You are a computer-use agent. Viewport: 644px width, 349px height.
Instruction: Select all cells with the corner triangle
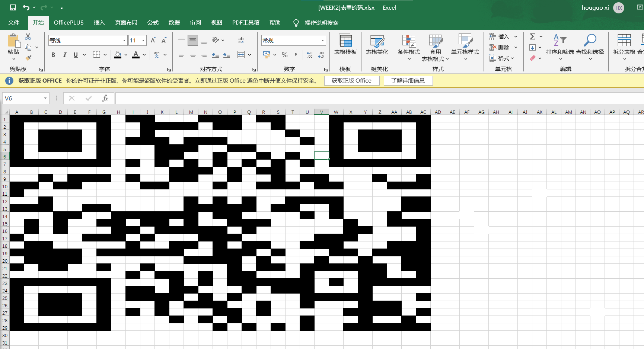6,112
